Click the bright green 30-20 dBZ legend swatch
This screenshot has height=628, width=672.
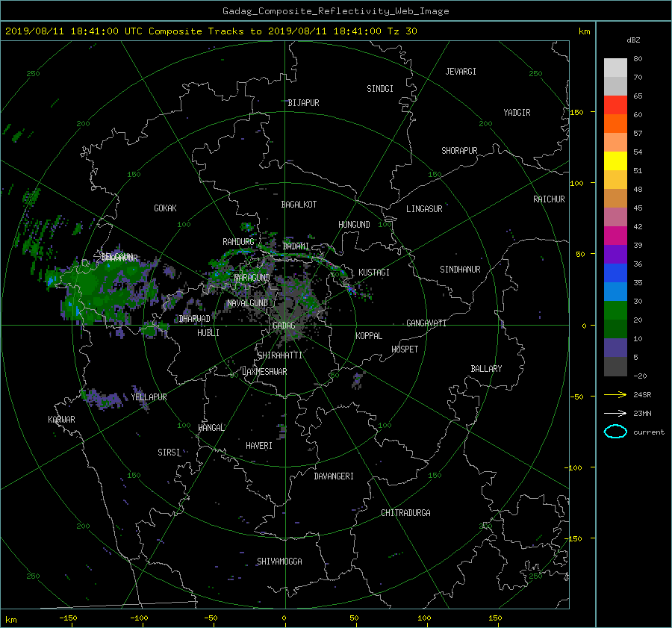pos(615,311)
